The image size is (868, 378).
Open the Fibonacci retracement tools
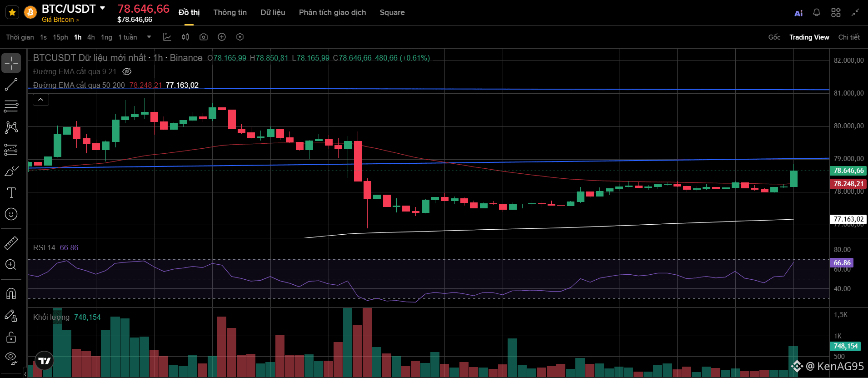(11, 106)
